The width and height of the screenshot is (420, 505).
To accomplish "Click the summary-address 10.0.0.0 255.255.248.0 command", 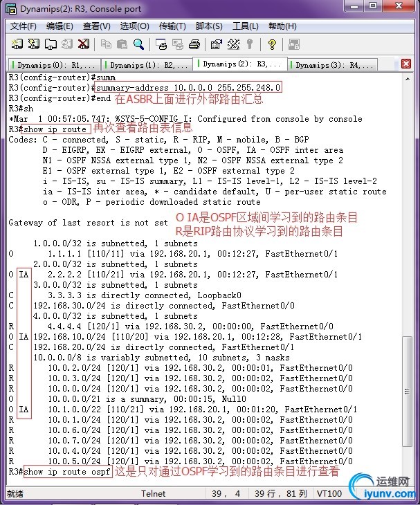I will (x=188, y=87).
